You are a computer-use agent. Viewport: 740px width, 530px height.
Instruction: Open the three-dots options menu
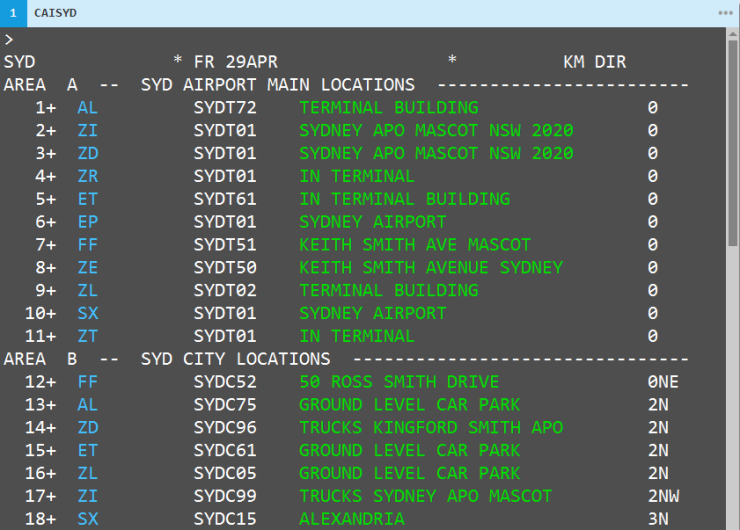pos(725,13)
